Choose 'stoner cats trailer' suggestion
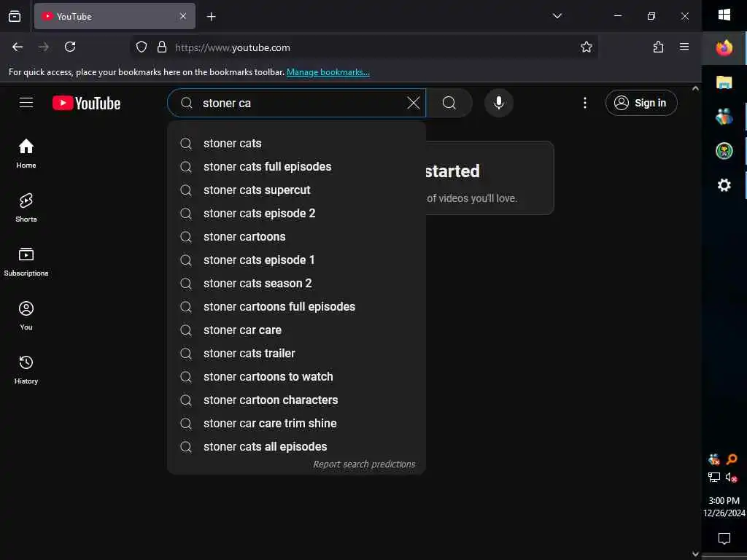This screenshot has width=747, height=560. pos(296,354)
